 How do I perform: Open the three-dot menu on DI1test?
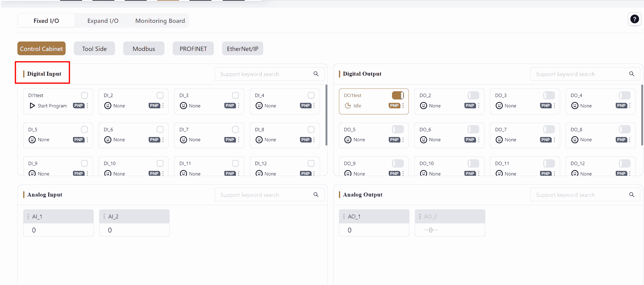coord(88,106)
